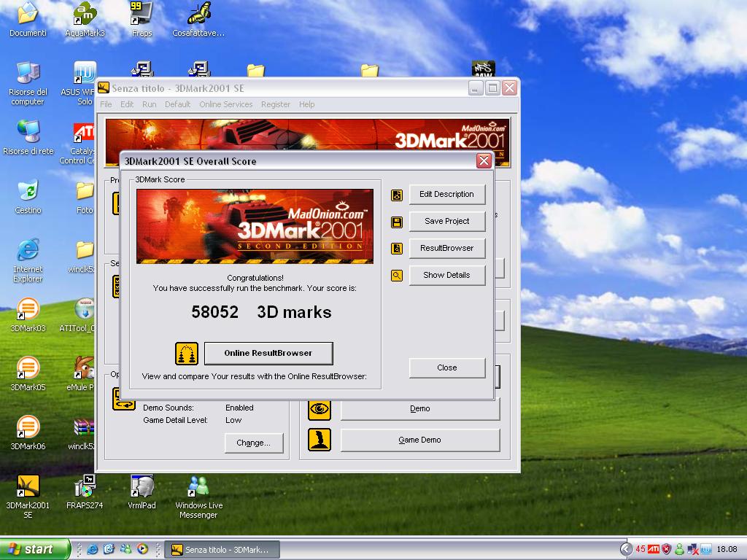The width and height of the screenshot is (747, 560).
Task: Click the Senza titolo - 3DMark taskbar button
Action: 222,550
